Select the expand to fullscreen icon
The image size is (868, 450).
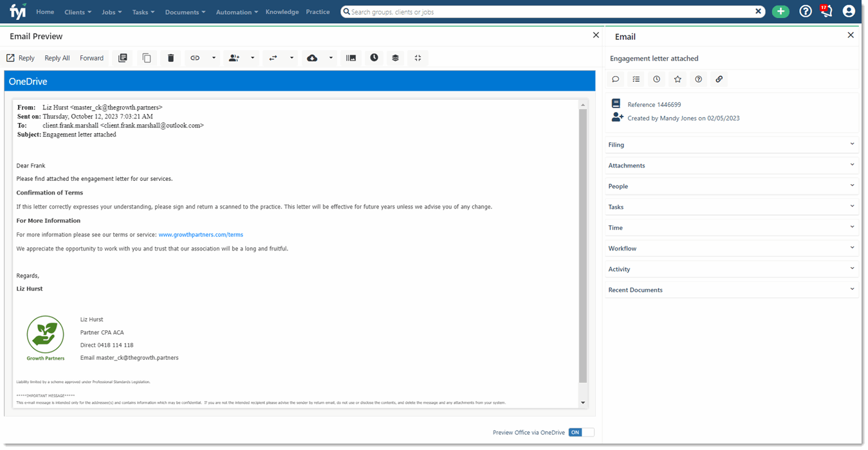click(x=418, y=58)
